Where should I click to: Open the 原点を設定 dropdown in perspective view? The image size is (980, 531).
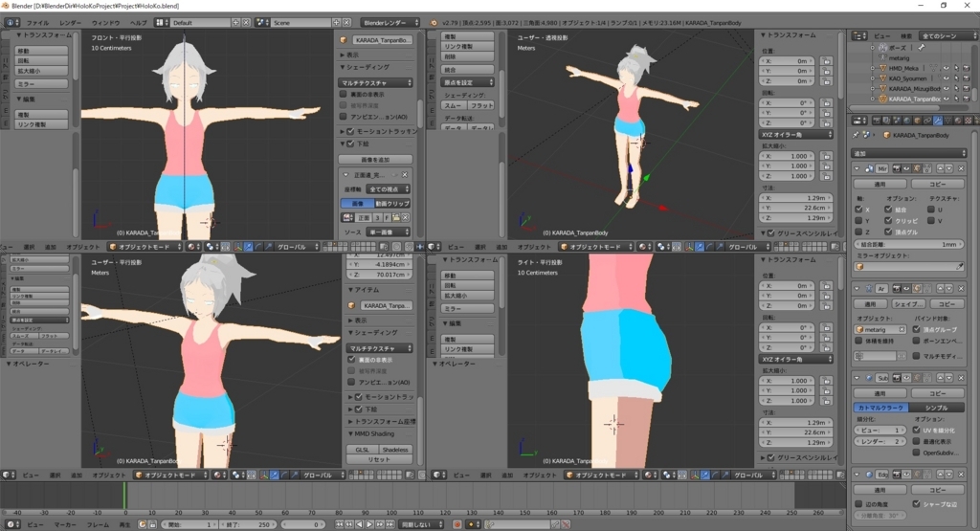[x=467, y=82]
